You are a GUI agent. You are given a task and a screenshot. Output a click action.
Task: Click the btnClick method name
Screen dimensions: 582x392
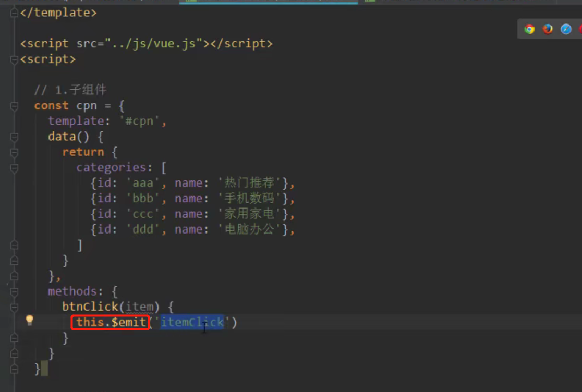[x=90, y=307]
